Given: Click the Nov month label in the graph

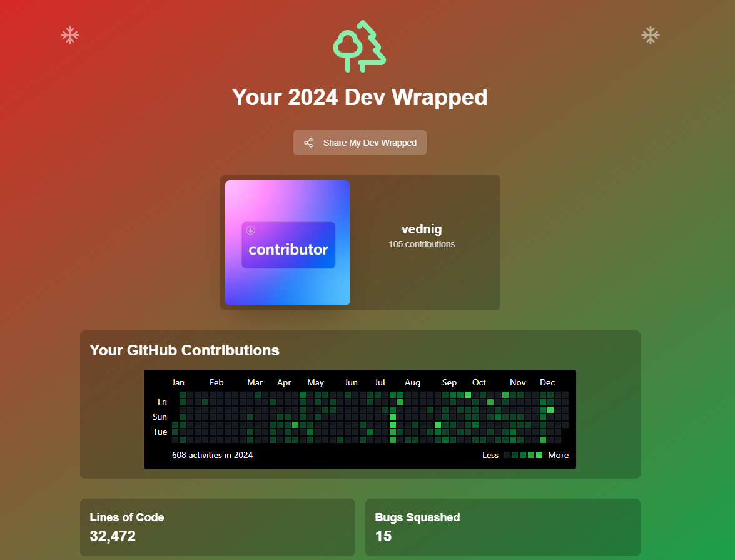Looking at the screenshot, I should (518, 382).
